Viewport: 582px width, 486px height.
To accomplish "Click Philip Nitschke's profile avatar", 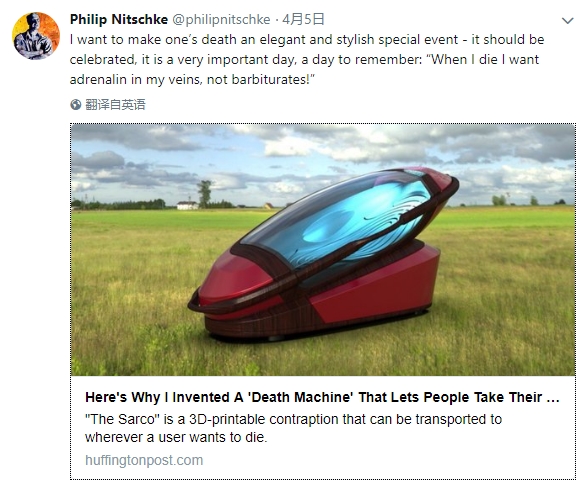I will [x=36, y=36].
